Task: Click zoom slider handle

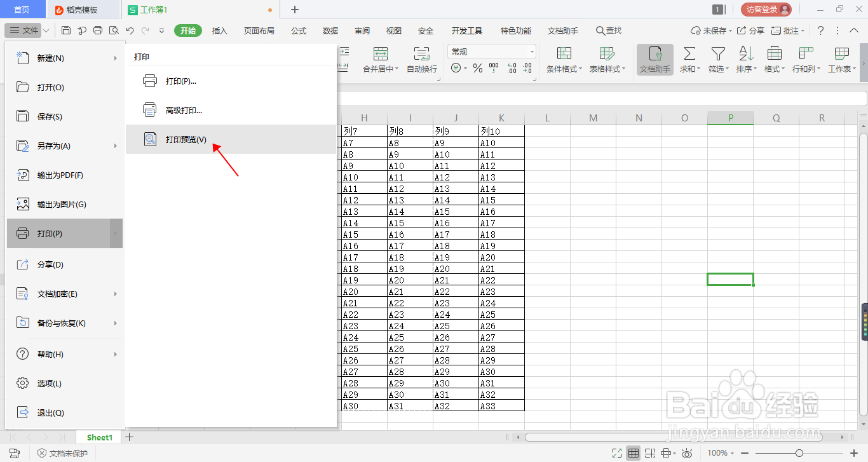Action: click(x=799, y=453)
